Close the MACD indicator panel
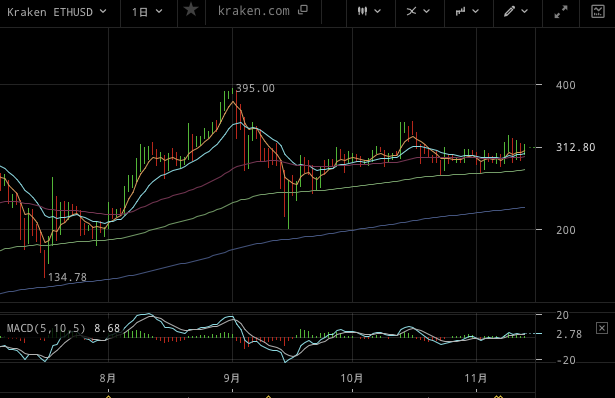 602,328
